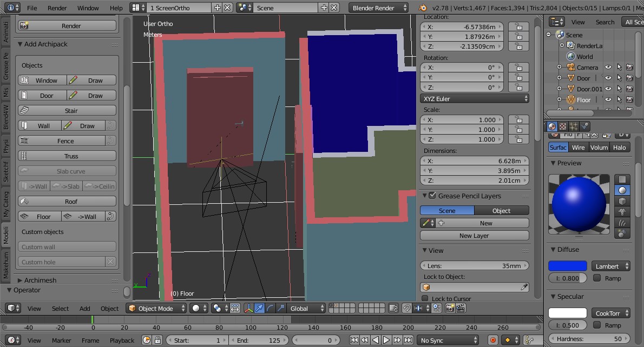Add an Archipack Window

click(x=42, y=81)
